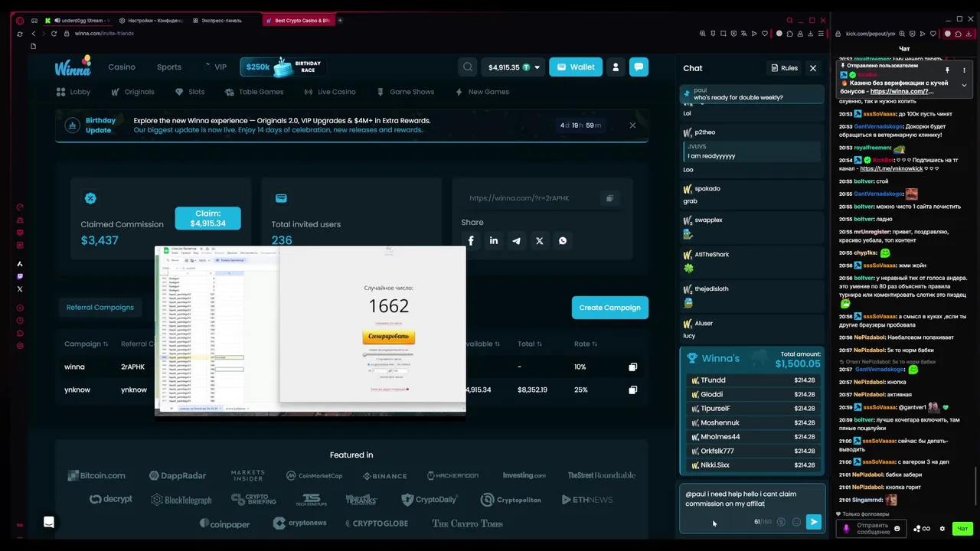Open pinned message options menu
The height and width of the screenshot is (551, 980).
(964, 70)
